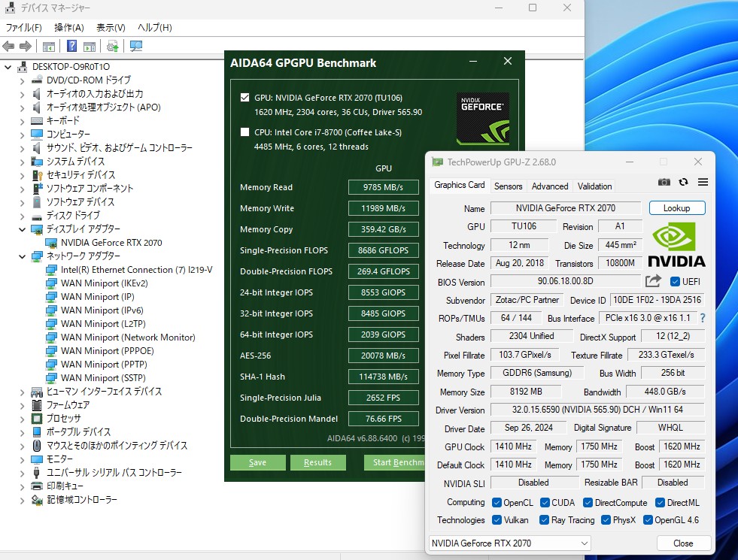
Task: Uncheck the GPU NVIDIA GeForce RTX 2070 checkbox
Action: tap(244, 98)
